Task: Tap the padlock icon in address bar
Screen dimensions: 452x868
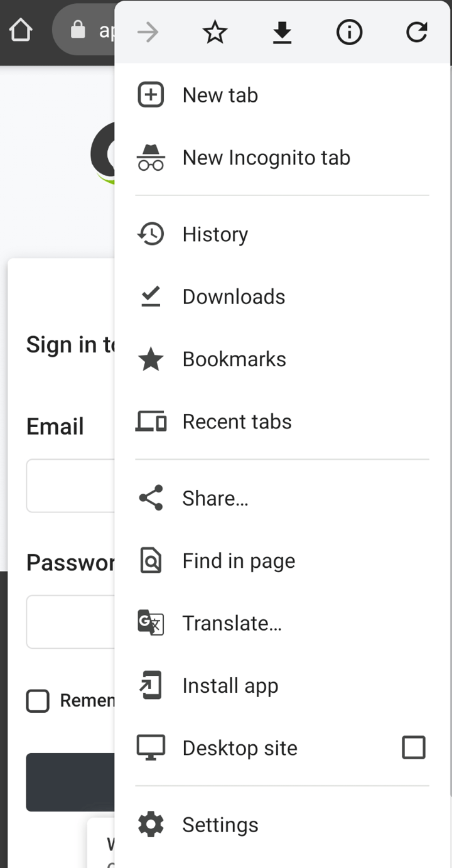Action: [77, 28]
